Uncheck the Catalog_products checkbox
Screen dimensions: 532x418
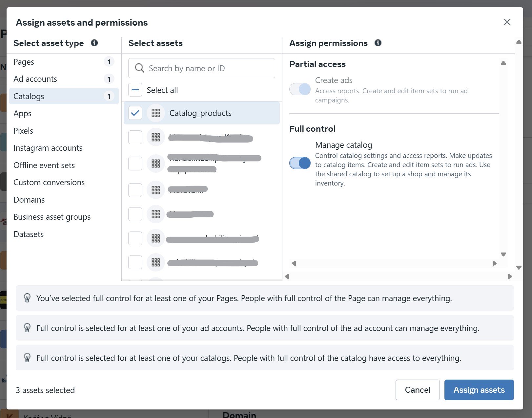pyautogui.click(x=135, y=113)
